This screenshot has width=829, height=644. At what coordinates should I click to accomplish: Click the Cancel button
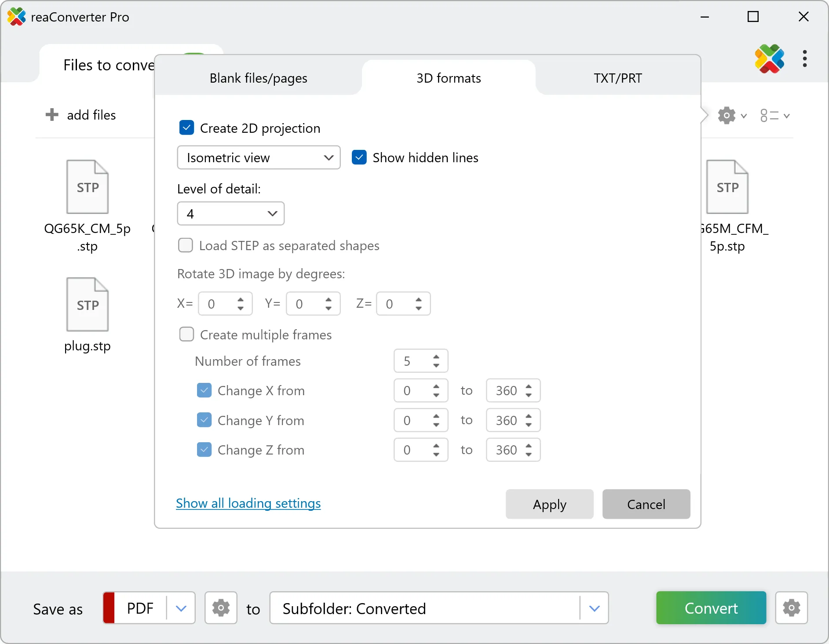tap(646, 504)
